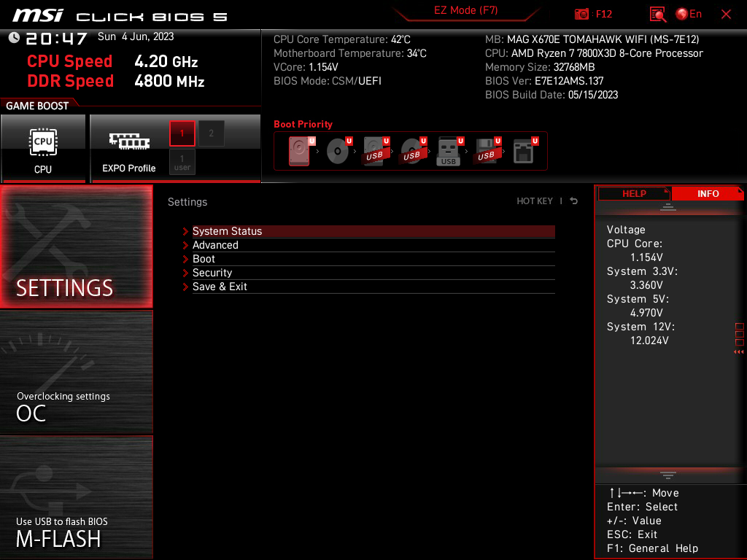Select the optical disc boot device icon
This screenshot has width=747, height=560.
tap(338, 152)
